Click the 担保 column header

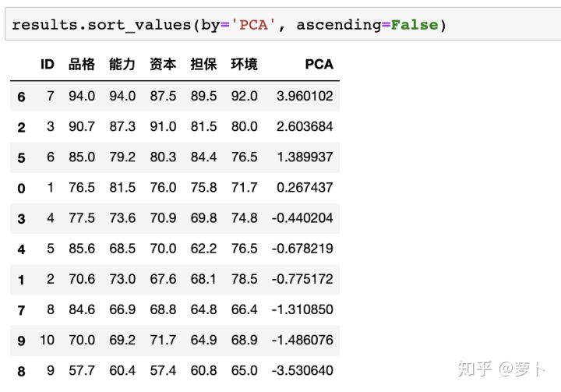point(203,65)
